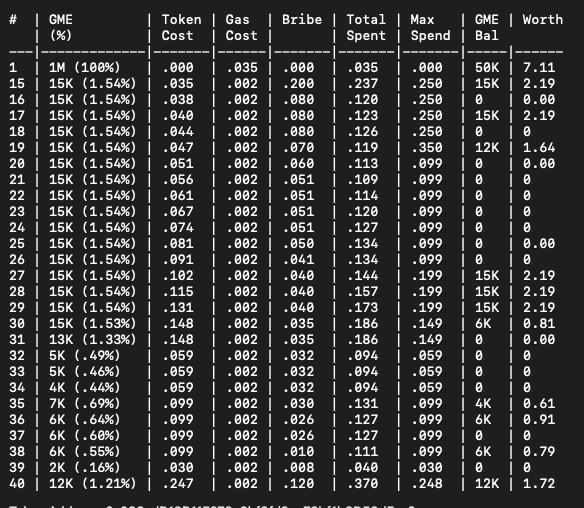Click the 'GME (%)' column header
The height and width of the screenshot is (508, 584).
(x=61, y=28)
